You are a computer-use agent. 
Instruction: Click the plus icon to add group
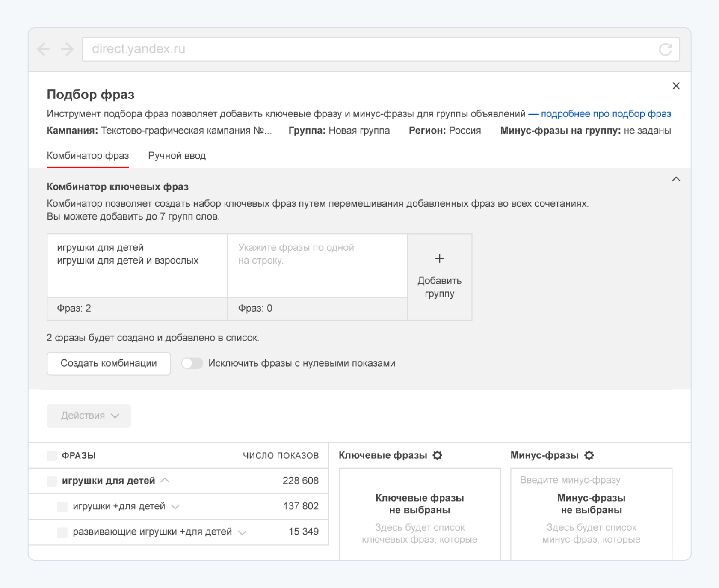tap(439, 258)
